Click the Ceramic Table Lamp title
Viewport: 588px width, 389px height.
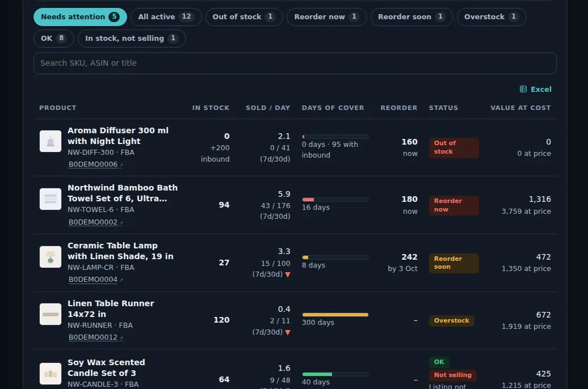point(120,251)
